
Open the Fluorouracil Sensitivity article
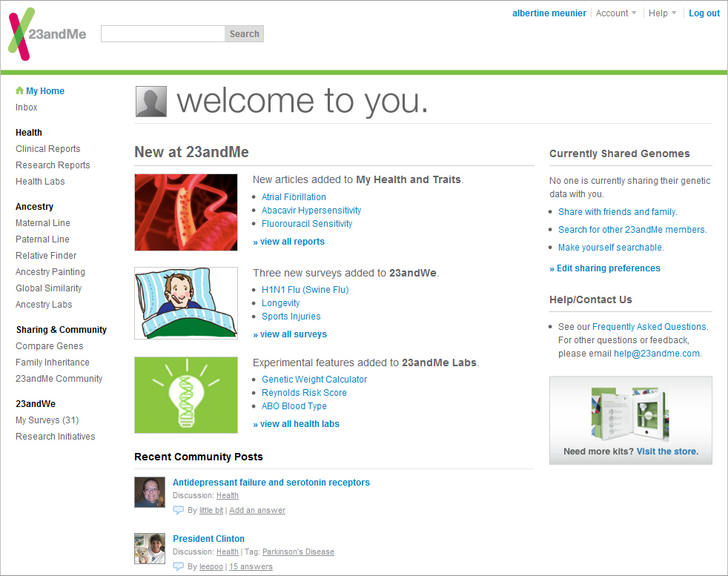307,224
